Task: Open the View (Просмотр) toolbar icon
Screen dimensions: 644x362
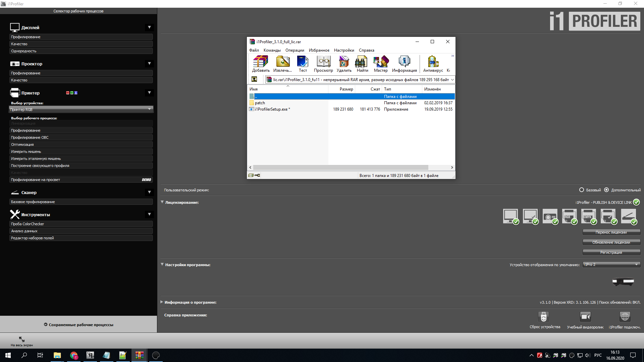Action: (323, 64)
